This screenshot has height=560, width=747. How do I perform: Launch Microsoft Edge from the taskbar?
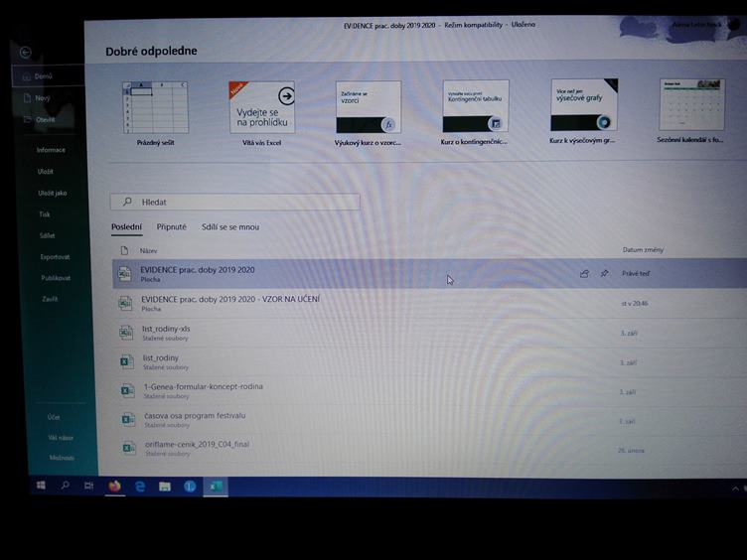point(140,487)
